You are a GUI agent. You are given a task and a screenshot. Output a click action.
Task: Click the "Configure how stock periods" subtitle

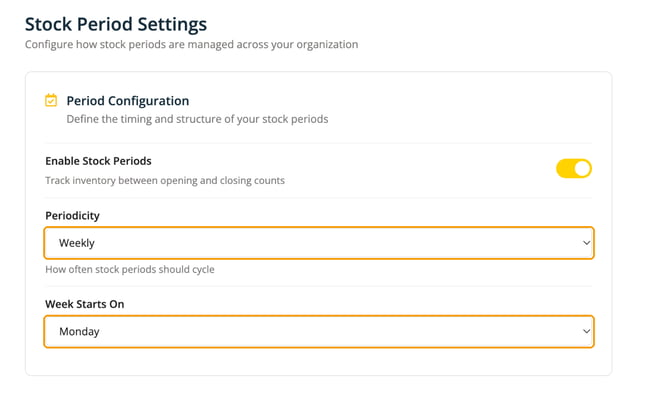[191, 44]
